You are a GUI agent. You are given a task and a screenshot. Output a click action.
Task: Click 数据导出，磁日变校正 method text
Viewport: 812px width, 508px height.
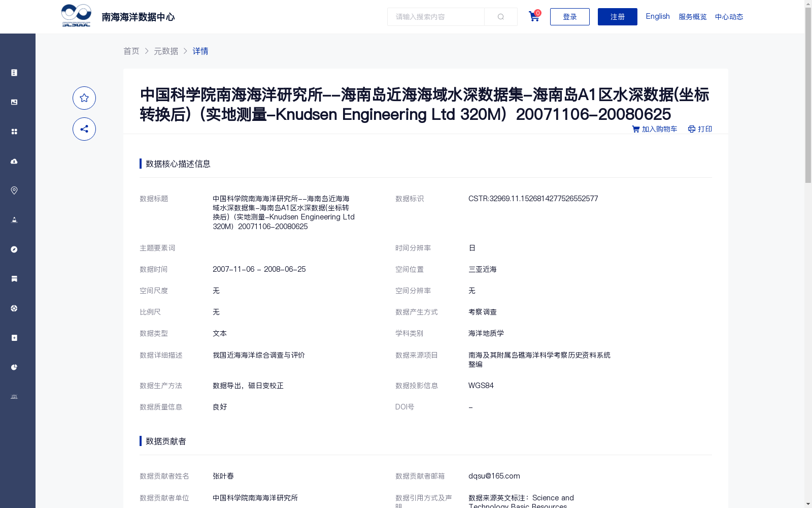click(x=248, y=386)
